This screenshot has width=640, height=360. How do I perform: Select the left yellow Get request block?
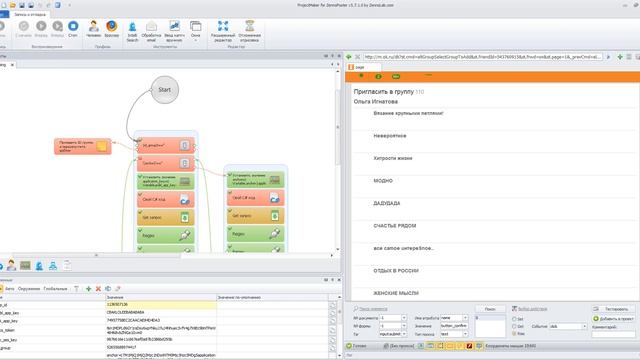pyautogui.click(x=165, y=217)
